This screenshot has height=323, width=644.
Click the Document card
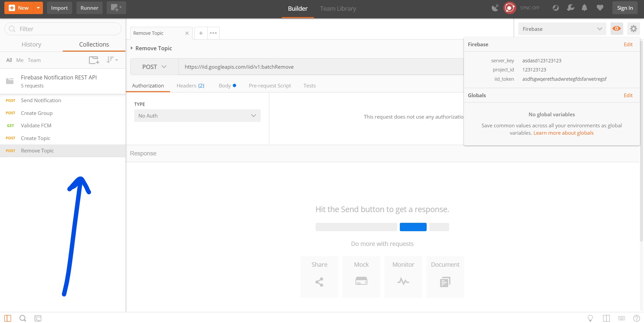click(445, 277)
